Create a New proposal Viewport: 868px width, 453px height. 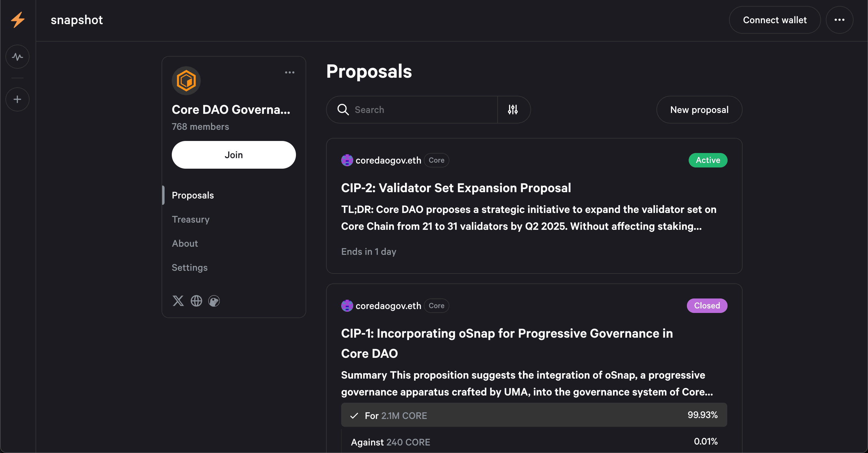pyautogui.click(x=699, y=110)
